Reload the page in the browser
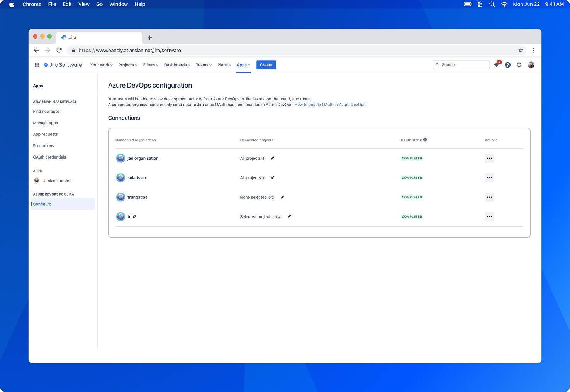The width and height of the screenshot is (570, 392). coord(59,50)
